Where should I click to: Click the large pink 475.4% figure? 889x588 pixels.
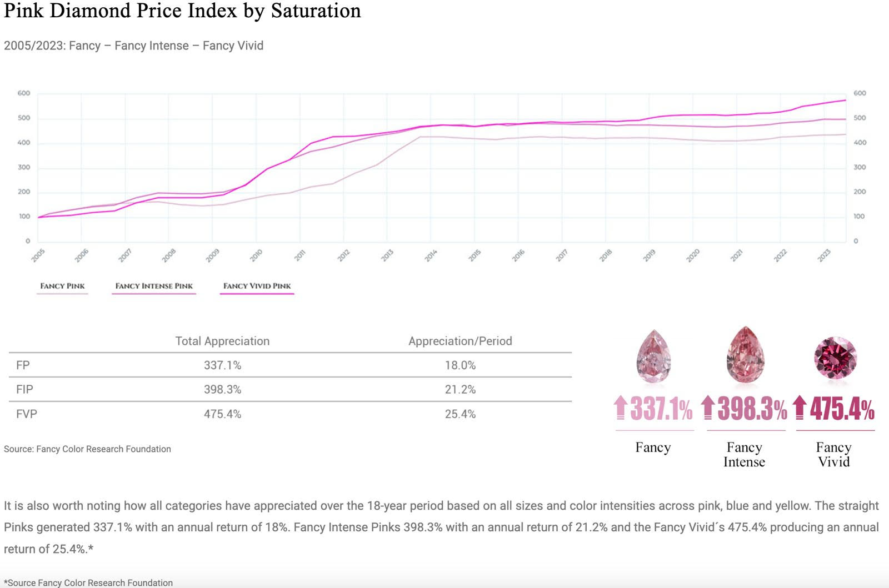[x=842, y=409]
